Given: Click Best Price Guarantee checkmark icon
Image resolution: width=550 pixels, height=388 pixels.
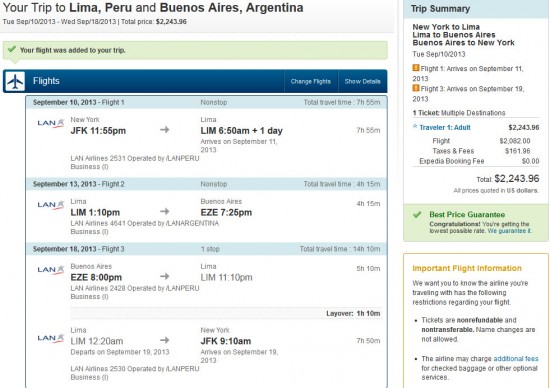Looking at the screenshot, I should click(417, 214).
